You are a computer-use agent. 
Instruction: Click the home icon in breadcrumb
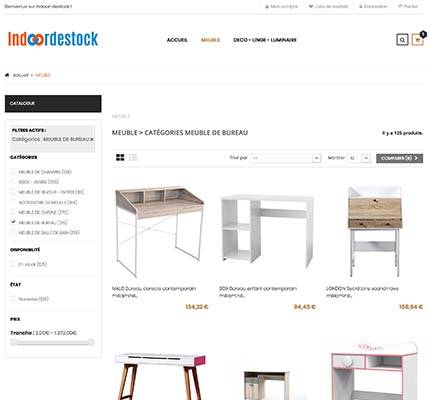coord(7,75)
